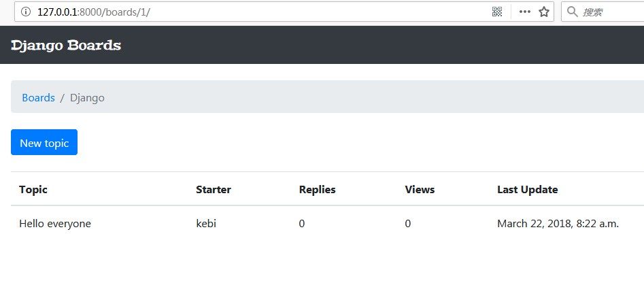This screenshot has height=285, width=644.
Task: Click the starter name kebi
Action: click(206, 224)
